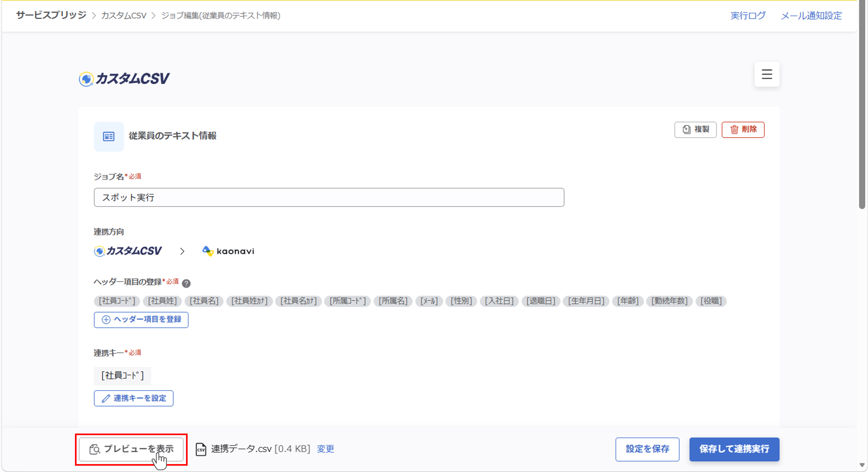Image resolution: width=868 pixels, height=472 pixels.
Task: Click the help question mark icon
Action: point(186,283)
